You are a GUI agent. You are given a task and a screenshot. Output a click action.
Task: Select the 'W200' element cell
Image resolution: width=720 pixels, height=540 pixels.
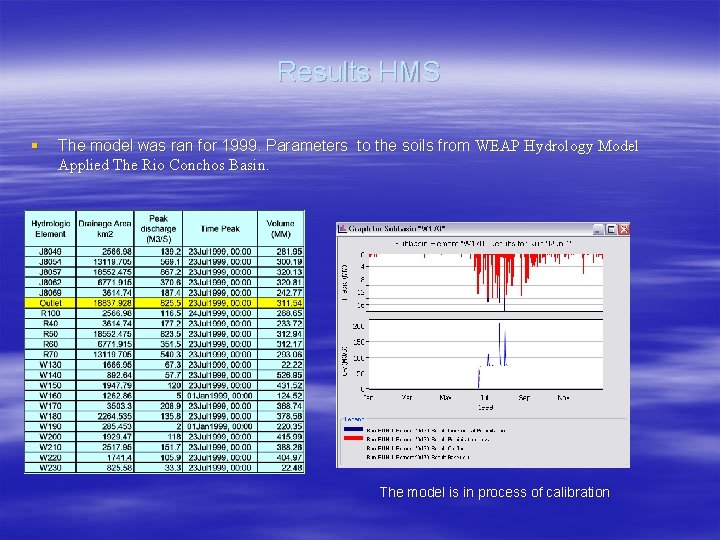(x=51, y=437)
